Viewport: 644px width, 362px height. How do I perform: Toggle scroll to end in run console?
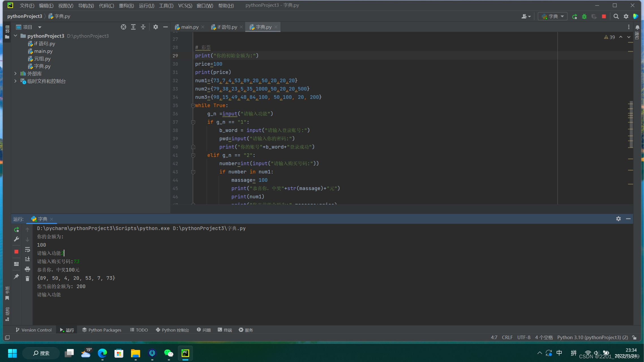click(x=27, y=259)
